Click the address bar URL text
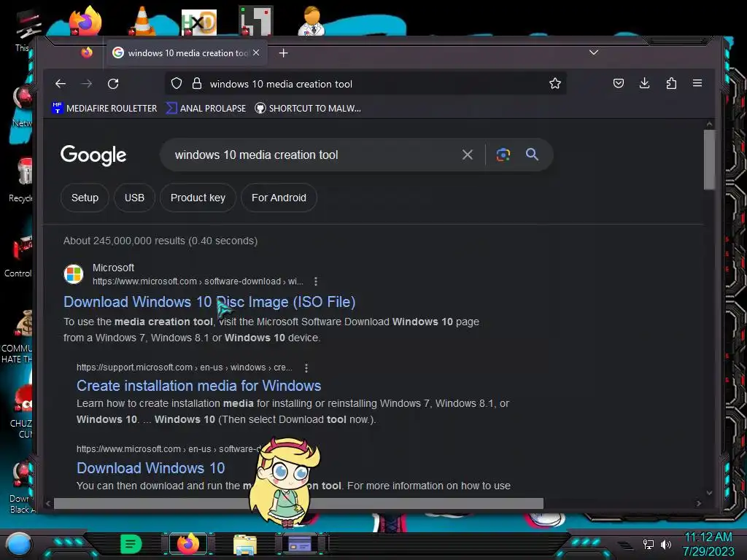Viewport: 747px width, 560px height. coord(281,85)
